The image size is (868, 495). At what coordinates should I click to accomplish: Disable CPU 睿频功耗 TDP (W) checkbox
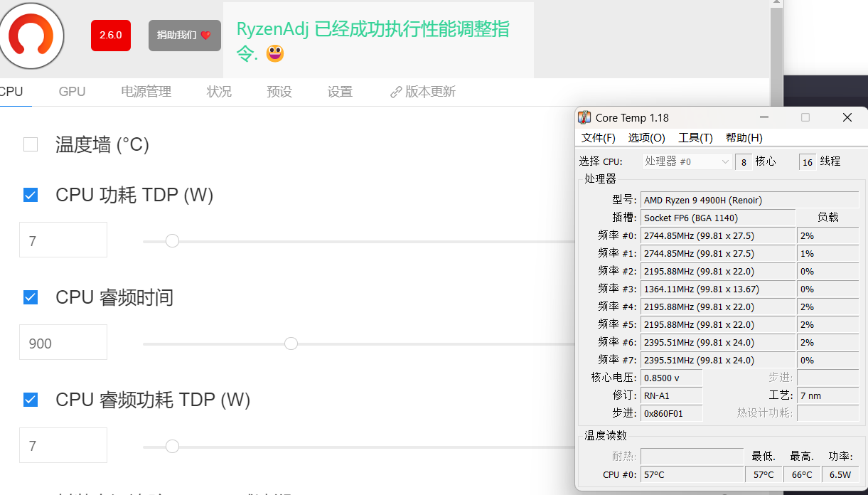[31, 400]
